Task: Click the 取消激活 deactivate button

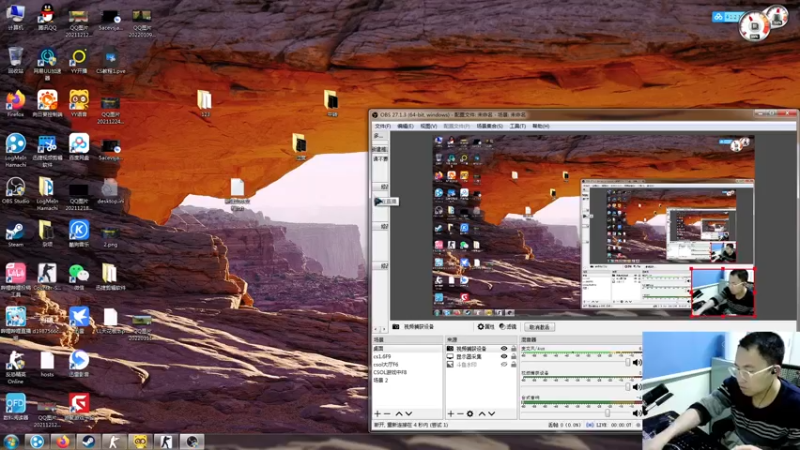Action: pyautogui.click(x=539, y=327)
